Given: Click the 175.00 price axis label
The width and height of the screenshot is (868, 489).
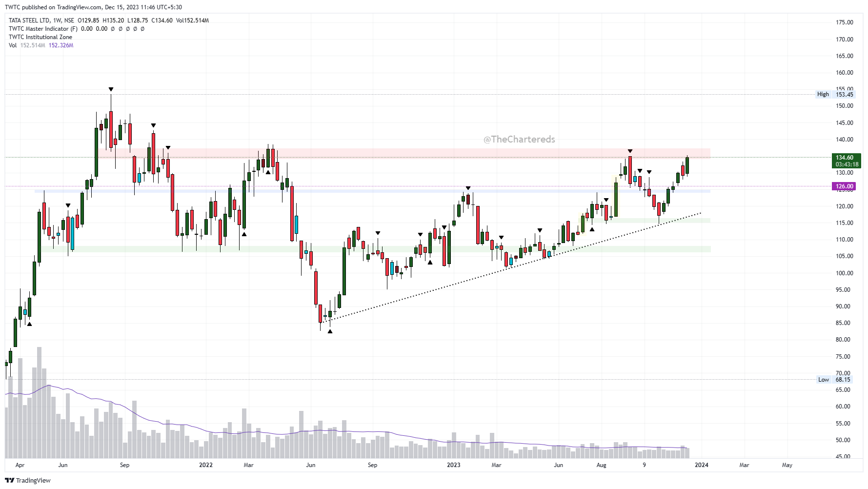Looking at the screenshot, I should tap(845, 22).
